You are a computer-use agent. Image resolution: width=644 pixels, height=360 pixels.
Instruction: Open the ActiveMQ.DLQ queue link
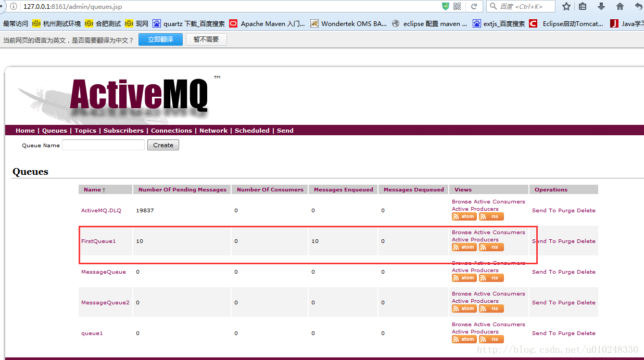point(101,211)
